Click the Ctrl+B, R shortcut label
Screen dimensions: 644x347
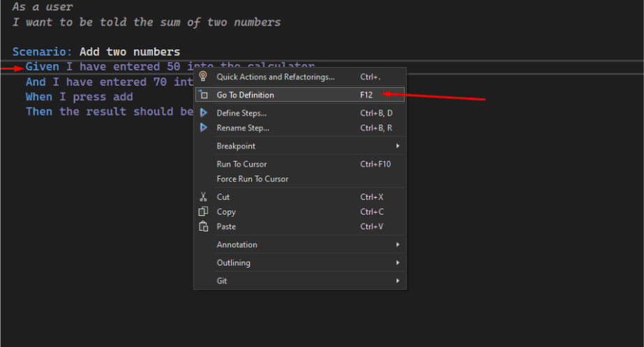coord(376,128)
